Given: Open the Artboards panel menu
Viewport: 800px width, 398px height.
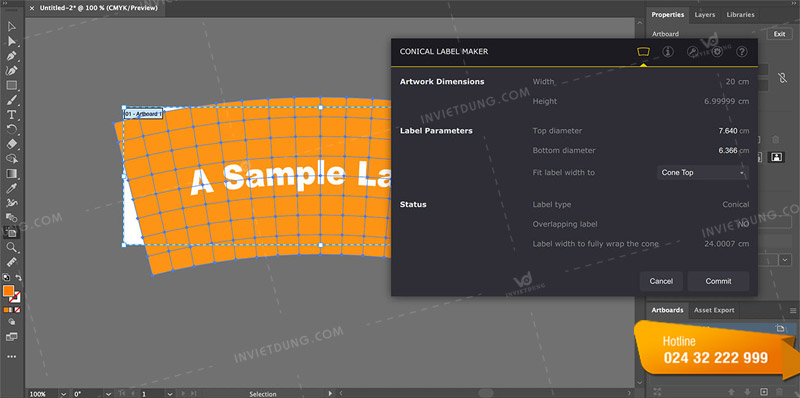Looking at the screenshot, I should pos(793,310).
